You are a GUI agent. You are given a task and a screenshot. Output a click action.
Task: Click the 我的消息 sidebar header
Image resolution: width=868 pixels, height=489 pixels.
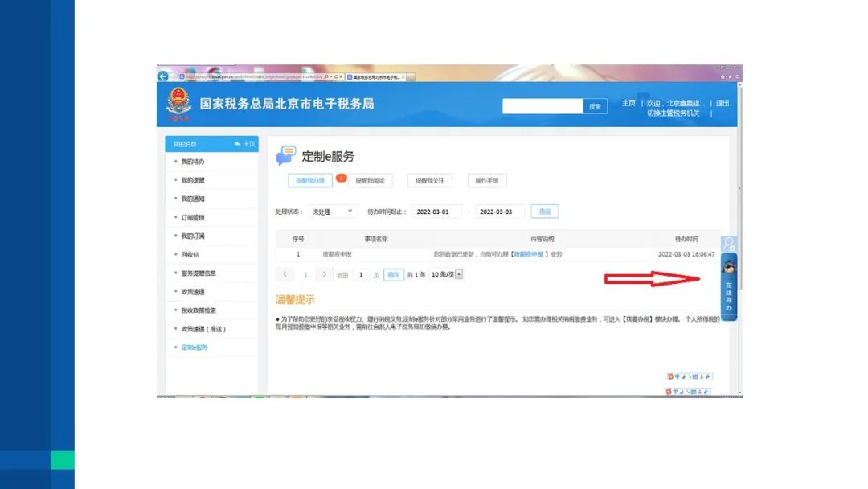pyautogui.click(x=185, y=144)
